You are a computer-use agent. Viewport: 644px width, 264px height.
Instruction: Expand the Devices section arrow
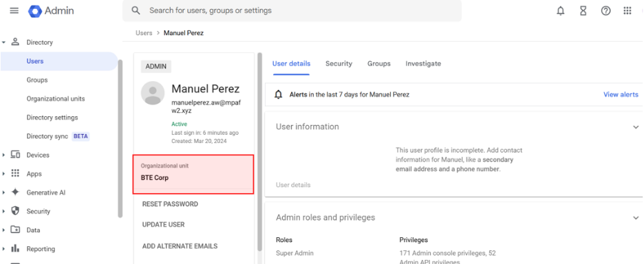pyautogui.click(x=3, y=155)
